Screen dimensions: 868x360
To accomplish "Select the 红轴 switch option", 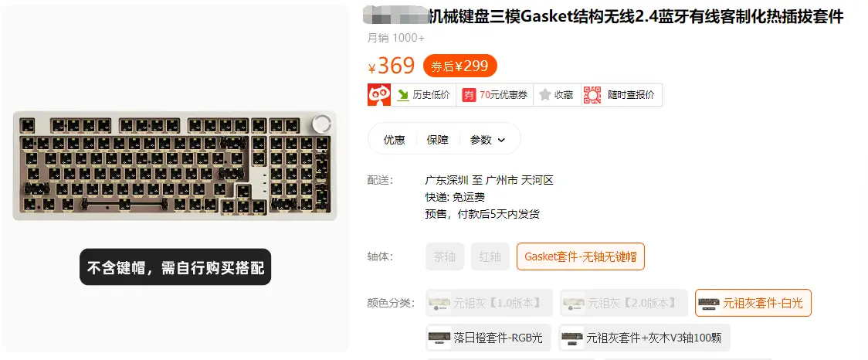I will (x=490, y=256).
